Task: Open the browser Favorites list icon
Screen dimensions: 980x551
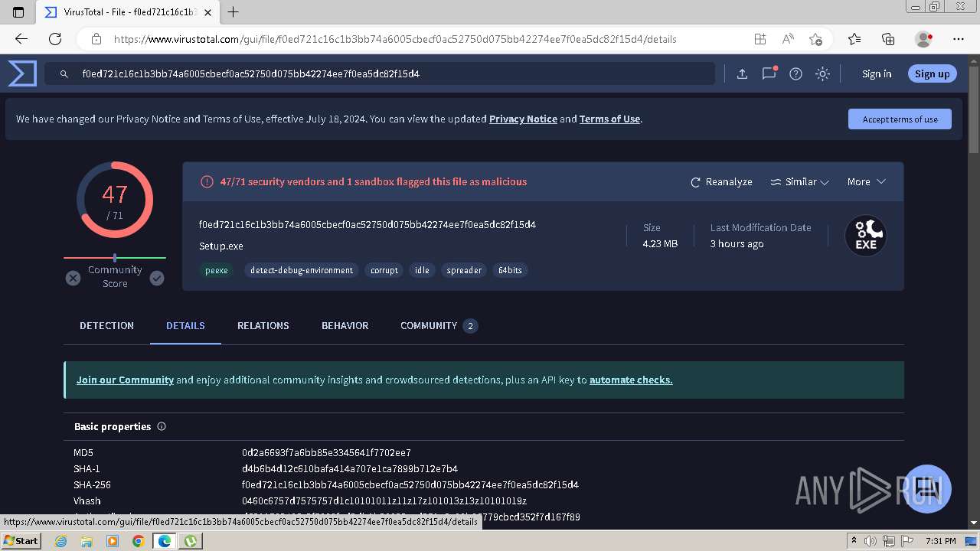Action: pyautogui.click(x=854, y=39)
